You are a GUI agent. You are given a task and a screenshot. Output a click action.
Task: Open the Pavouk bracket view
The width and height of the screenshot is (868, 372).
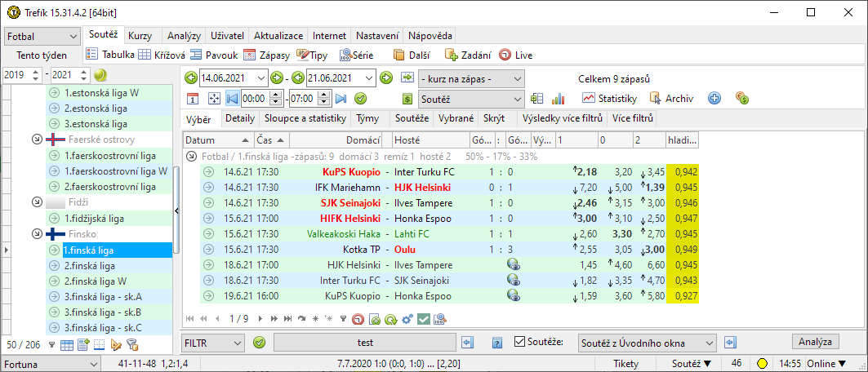click(214, 55)
